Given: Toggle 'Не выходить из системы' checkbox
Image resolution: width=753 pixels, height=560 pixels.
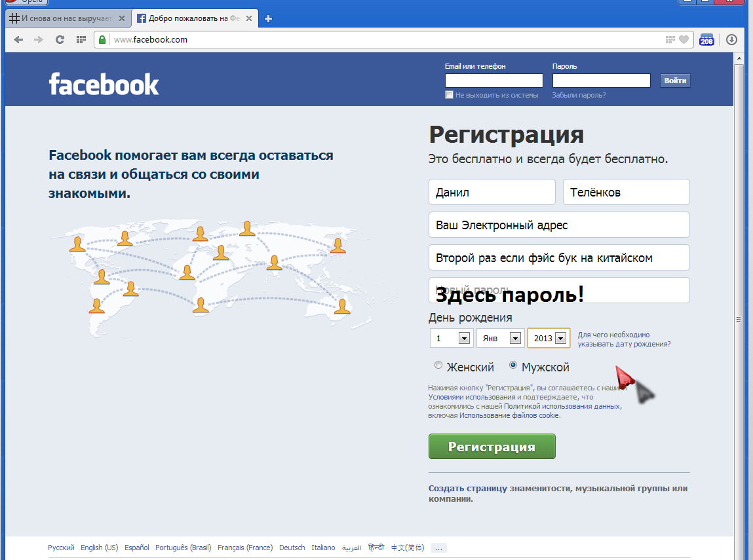Looking at the screenshot, I should tap(449, 95).
